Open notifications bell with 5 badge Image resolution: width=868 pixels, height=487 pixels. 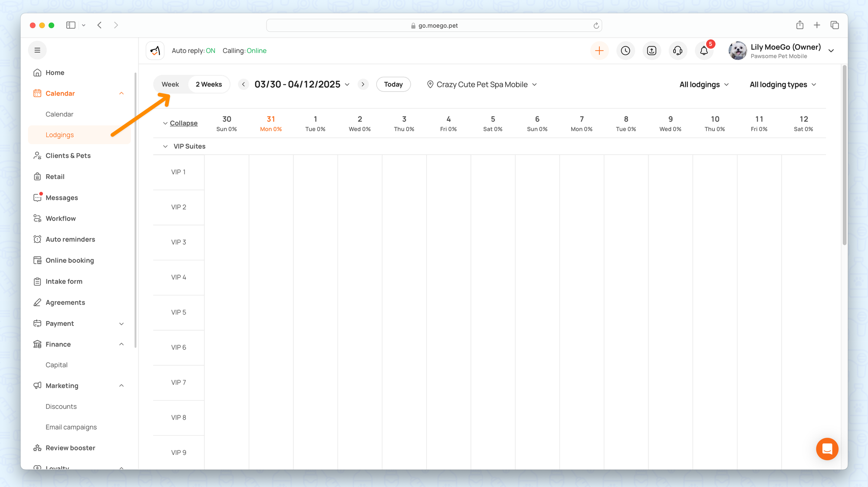(704, 51)
